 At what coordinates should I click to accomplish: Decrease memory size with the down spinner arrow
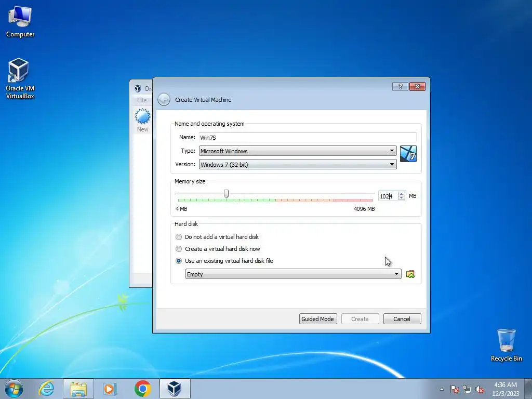coord(402,198)
